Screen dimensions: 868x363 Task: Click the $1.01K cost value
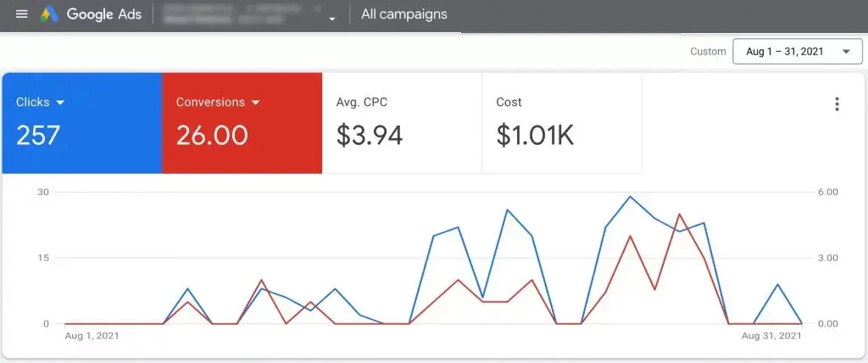point(535,136)
